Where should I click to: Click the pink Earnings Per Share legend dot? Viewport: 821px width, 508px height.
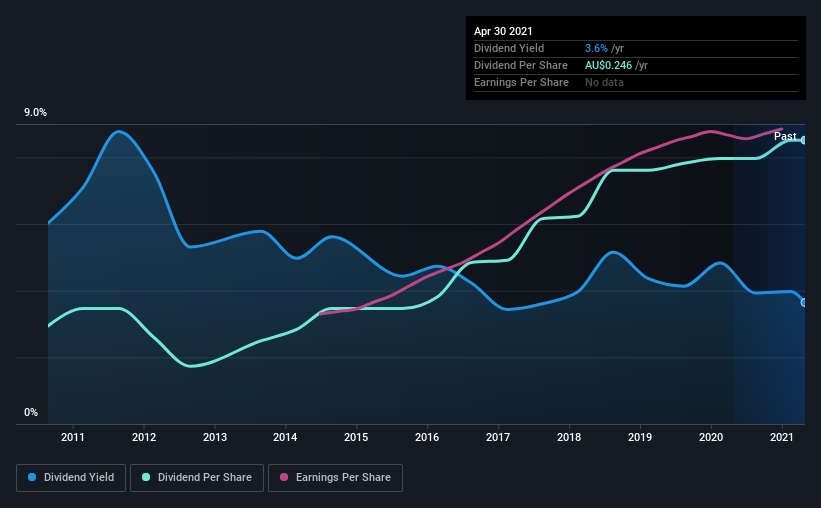click(x=284, y=477)
